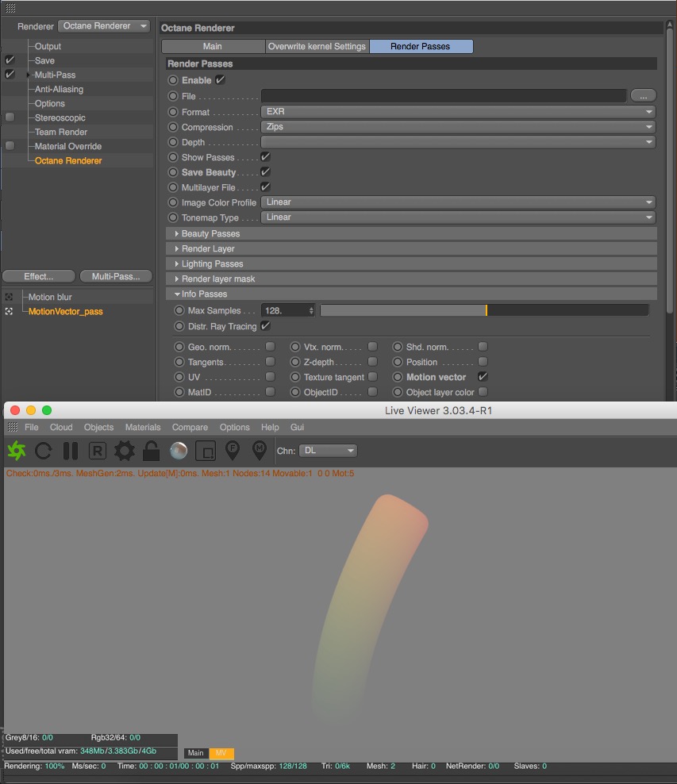The width and height of the screenshot is (677, 784).
Task: Click the material picker M pin
Action: pyautogui.click(x=259, y=451)
